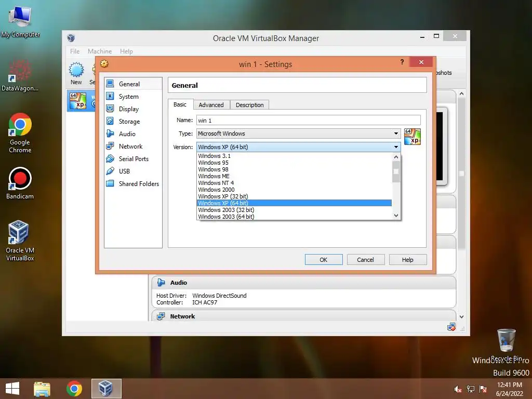Click the Action Center flag tray icon
This screenshot has width=532, height=399.
483,389
